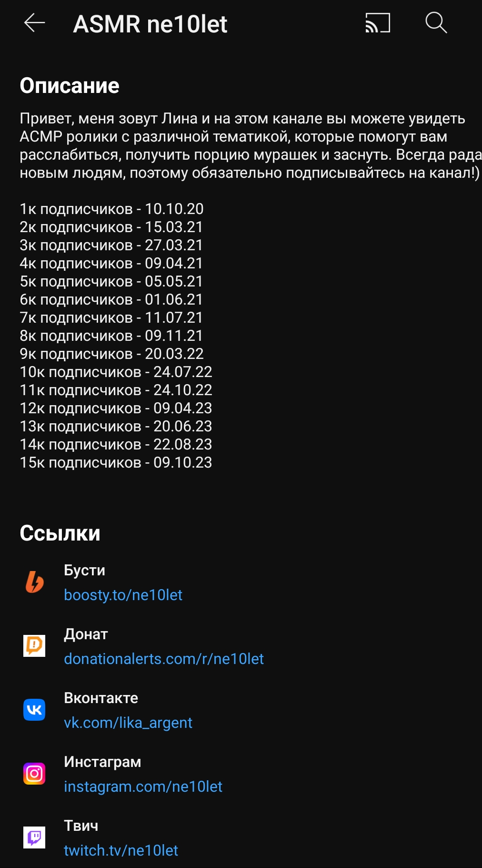482x868 pixels.
Task: Open the vk.com/lika_argent link
Action: coord(128,723)
